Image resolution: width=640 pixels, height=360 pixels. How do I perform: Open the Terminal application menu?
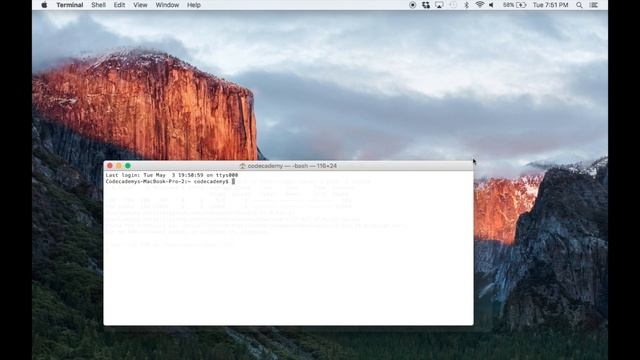coord(69,5)
